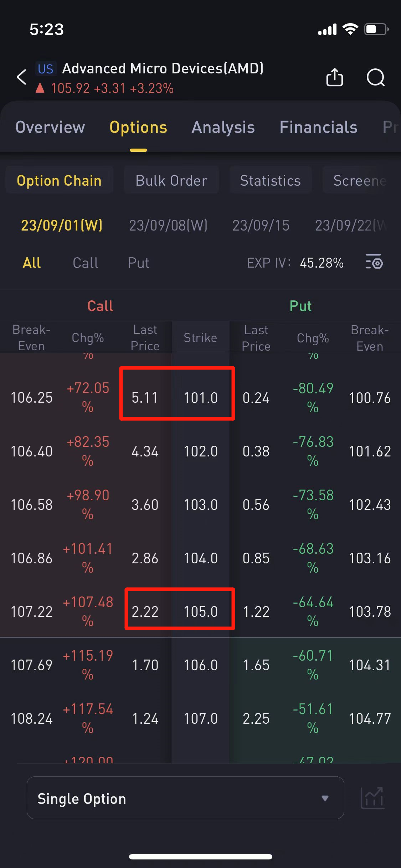Expand the Single Option dropdown
This screenshot has height=868, width=401.
[x=185, y=798]
